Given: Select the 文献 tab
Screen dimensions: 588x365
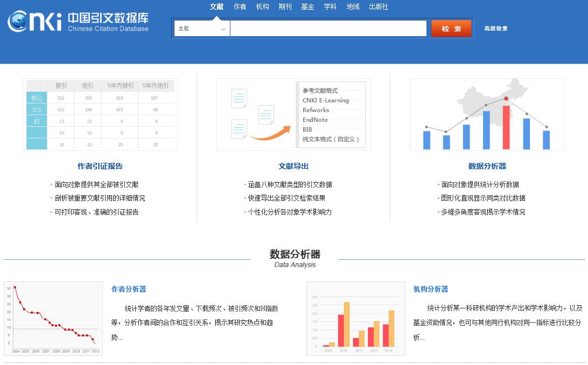Looking at the screenshot, I should click(x=216, y=7).
